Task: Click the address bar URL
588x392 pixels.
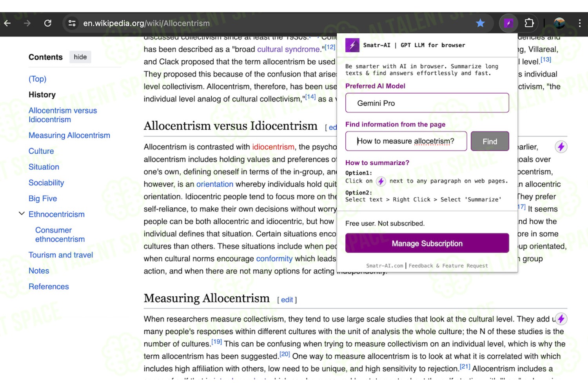Action: (146, 23)
